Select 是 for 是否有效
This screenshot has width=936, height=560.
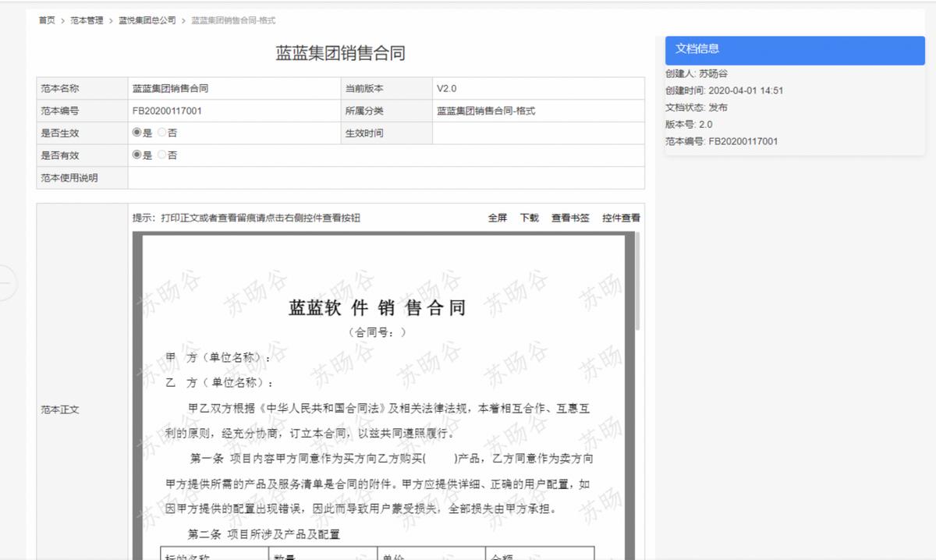137,155
